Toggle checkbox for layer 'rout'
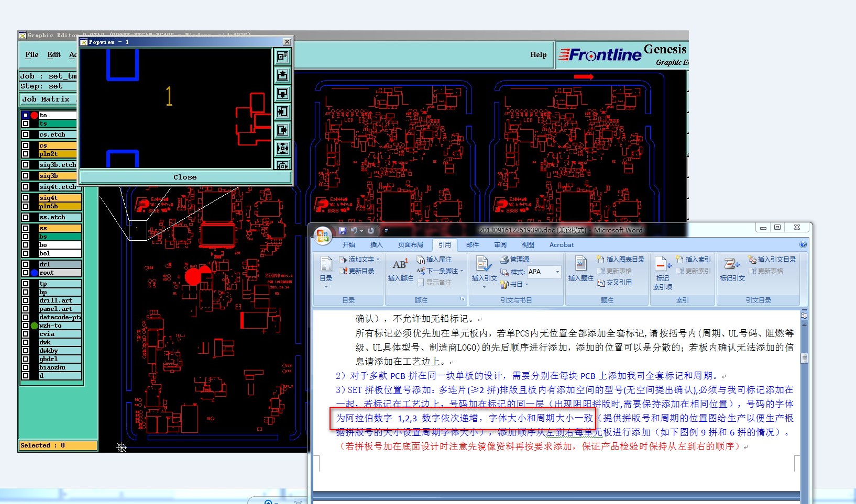The height and width of the screenshot is (504, 856). tap(26, 273)
